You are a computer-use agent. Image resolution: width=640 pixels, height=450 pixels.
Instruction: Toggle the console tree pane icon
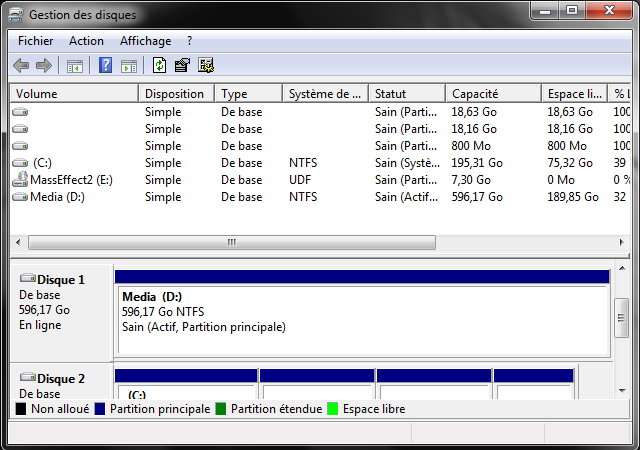tap(74, 66)
